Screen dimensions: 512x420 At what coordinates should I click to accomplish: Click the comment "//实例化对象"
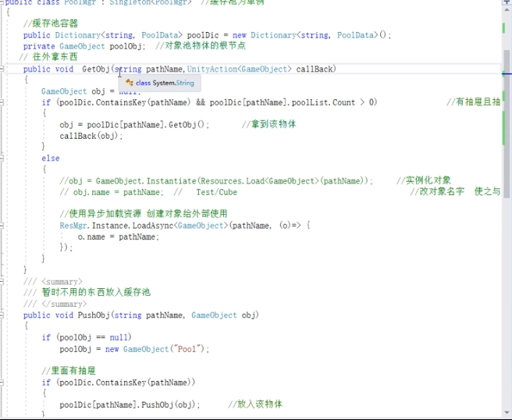(x=424, y=180)
